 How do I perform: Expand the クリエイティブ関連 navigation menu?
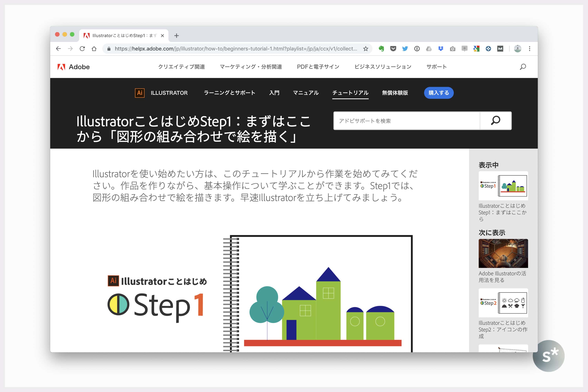click(x=181, y=67)
